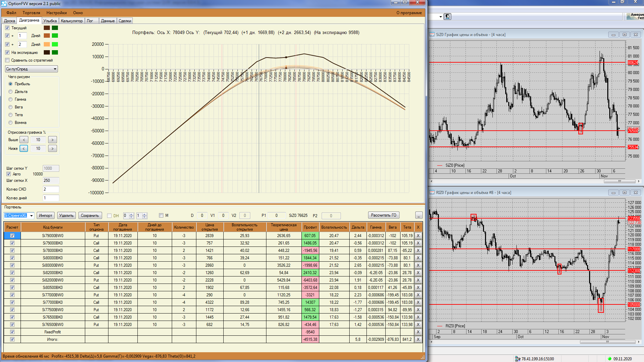This screenshot has height=362, width=644.
Task: Open the Окно menu
Action: 78,13
